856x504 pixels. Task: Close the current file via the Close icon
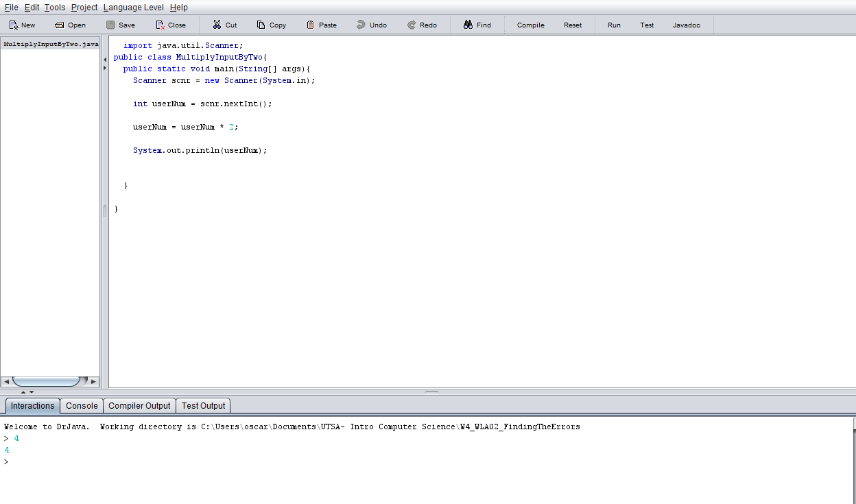[x=171, y=25]
